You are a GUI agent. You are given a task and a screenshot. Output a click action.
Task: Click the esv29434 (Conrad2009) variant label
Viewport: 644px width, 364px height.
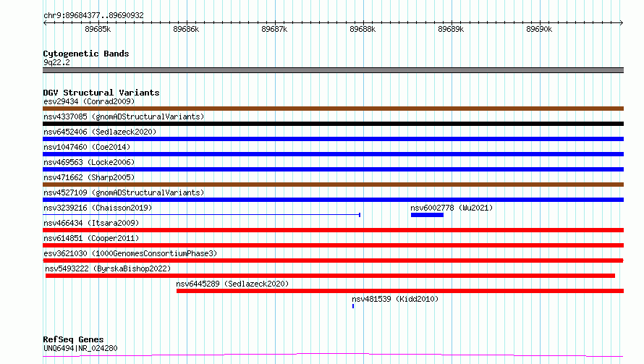coord(89,101)
